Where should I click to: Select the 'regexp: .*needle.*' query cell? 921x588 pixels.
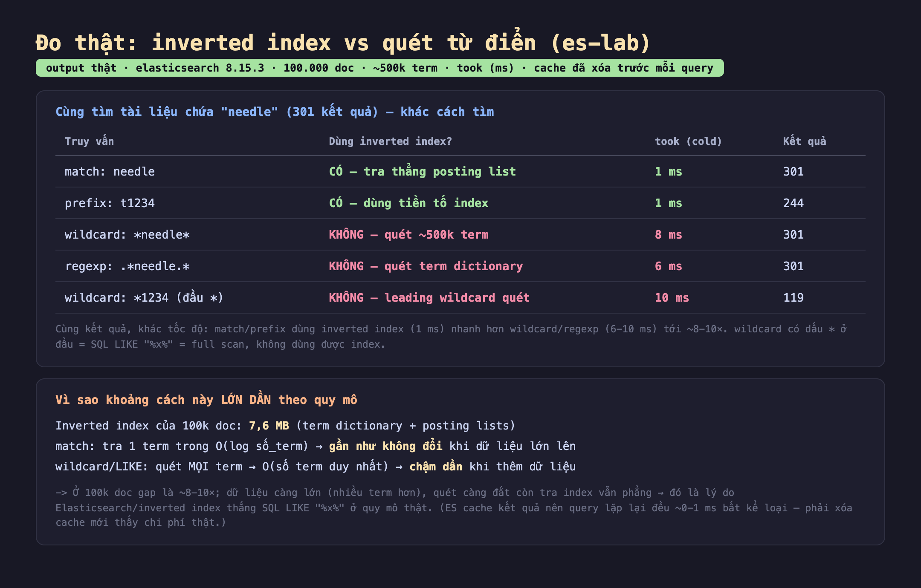[x=127, y=266]
